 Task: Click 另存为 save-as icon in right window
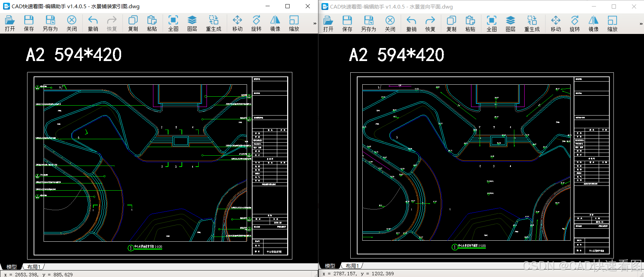(368, 24)
